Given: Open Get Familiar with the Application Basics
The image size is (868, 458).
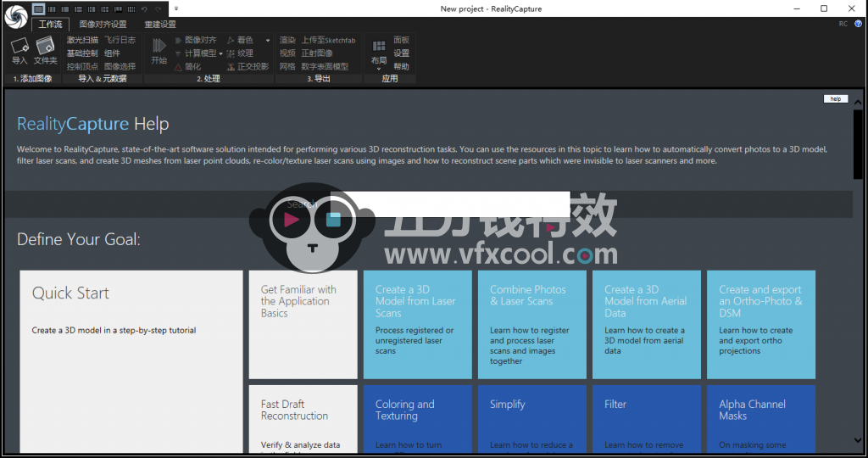Looking at the screenshot, I should (x=303, y=325).
